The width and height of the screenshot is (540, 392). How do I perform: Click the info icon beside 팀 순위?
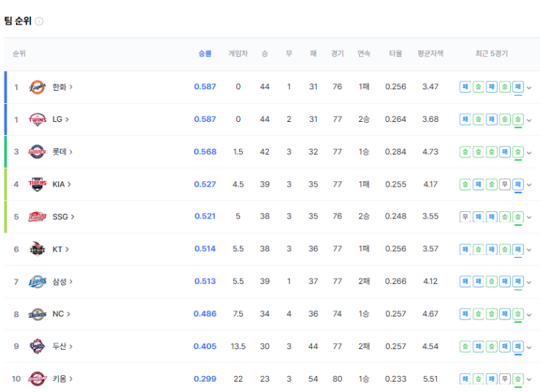click(x=39, y=21)
